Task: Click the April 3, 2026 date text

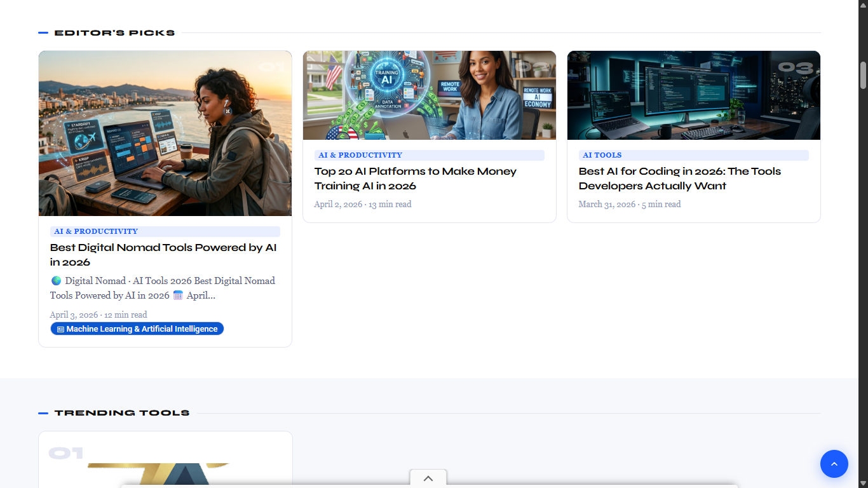Action: pyautogui.click(x=74, y=315)
